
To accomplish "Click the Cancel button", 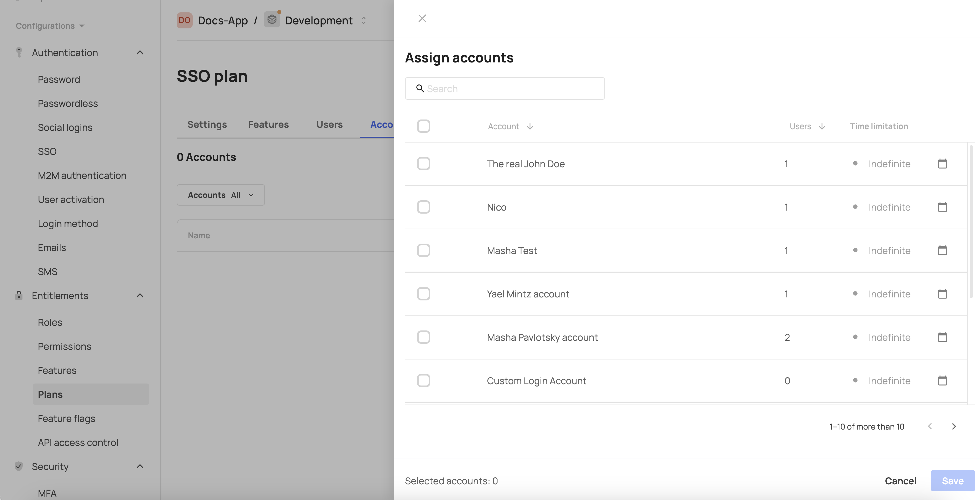I will point(900,481).
